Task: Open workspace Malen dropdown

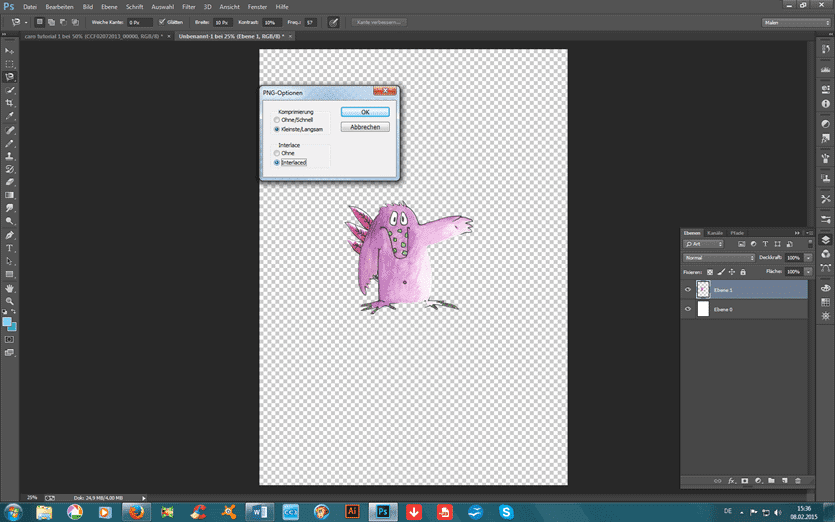Action: [796, 22]
